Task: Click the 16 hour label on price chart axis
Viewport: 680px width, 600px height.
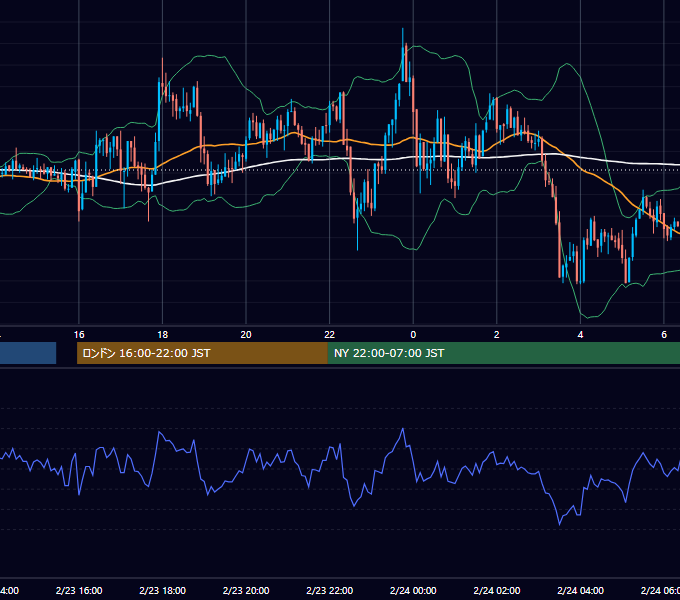Action: tap(79, 335)
